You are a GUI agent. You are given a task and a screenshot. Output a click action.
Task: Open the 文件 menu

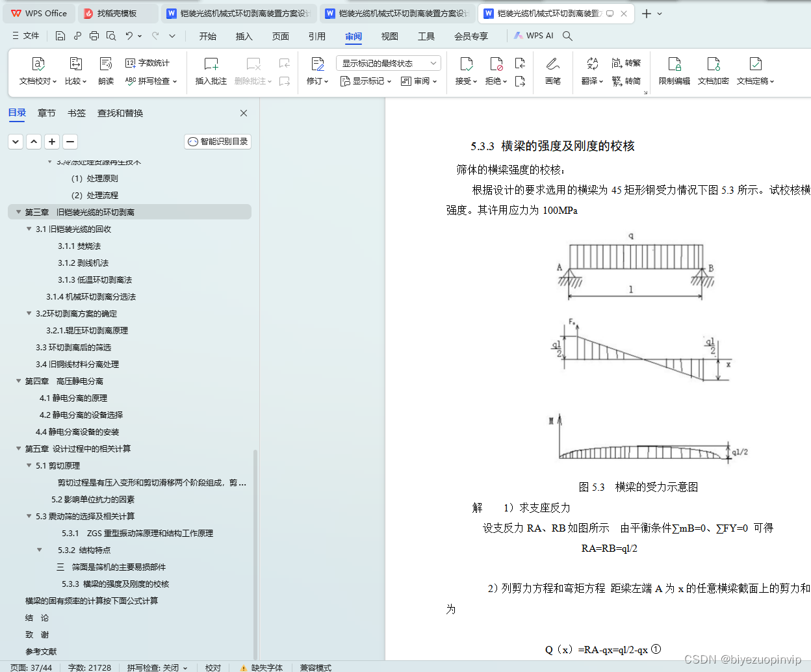[26, 36]
